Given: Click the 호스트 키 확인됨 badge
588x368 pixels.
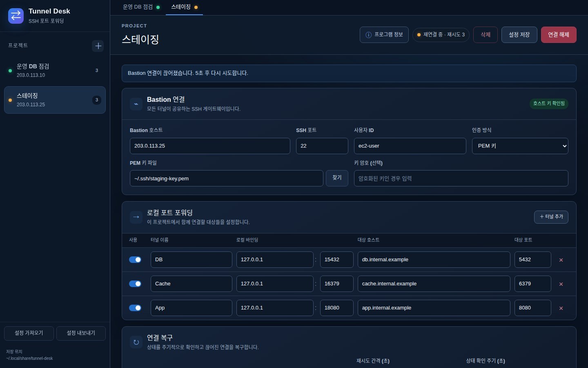Looking at the screenshot, I should coord(549,103).
